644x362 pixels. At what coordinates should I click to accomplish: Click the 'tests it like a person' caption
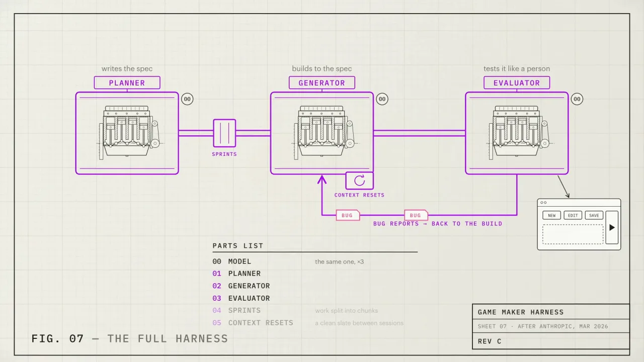[517, 69]
